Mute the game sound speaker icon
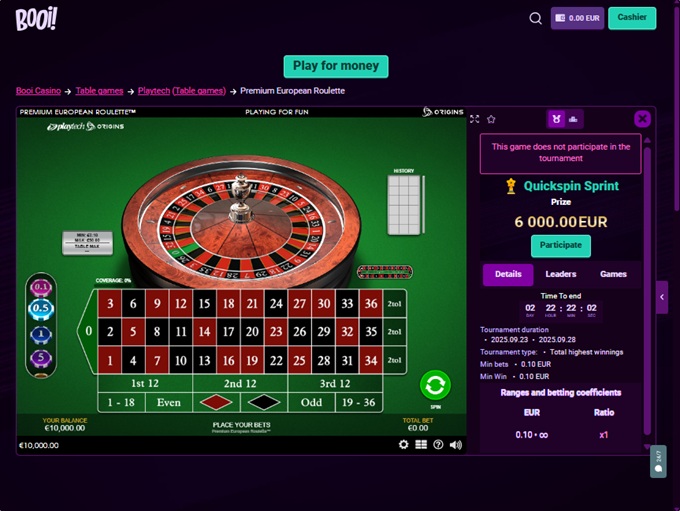Image resolution: width=680 pixels, height=511 pixels. point(456,445)
